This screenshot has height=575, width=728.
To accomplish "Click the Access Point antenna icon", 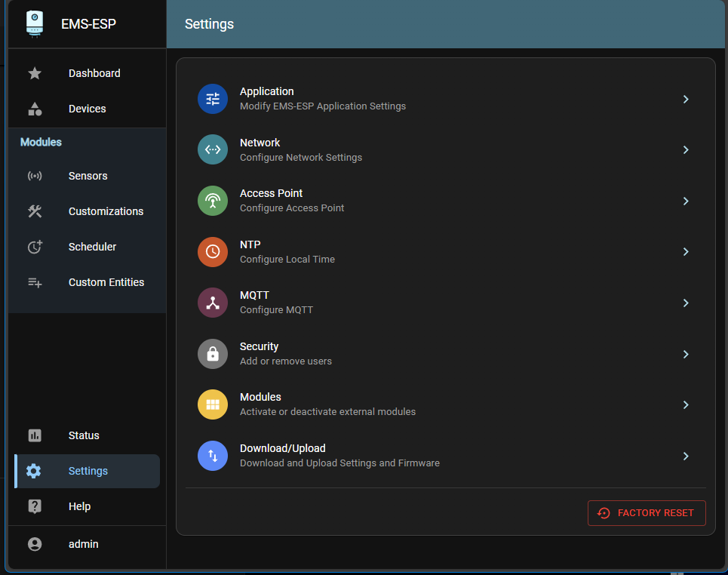I will pos(212,201).
